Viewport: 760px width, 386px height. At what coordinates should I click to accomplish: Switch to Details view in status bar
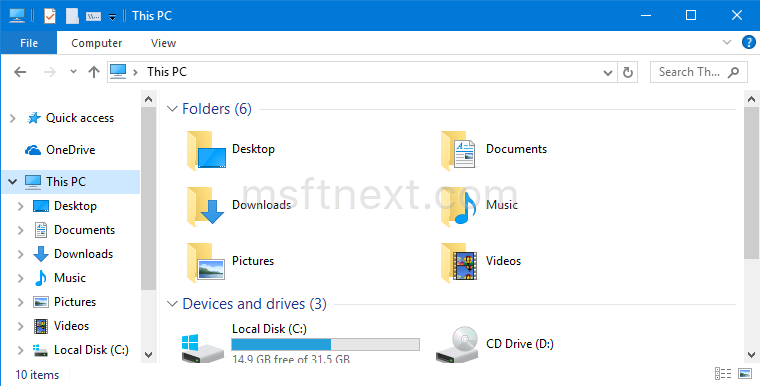[723, 374]
